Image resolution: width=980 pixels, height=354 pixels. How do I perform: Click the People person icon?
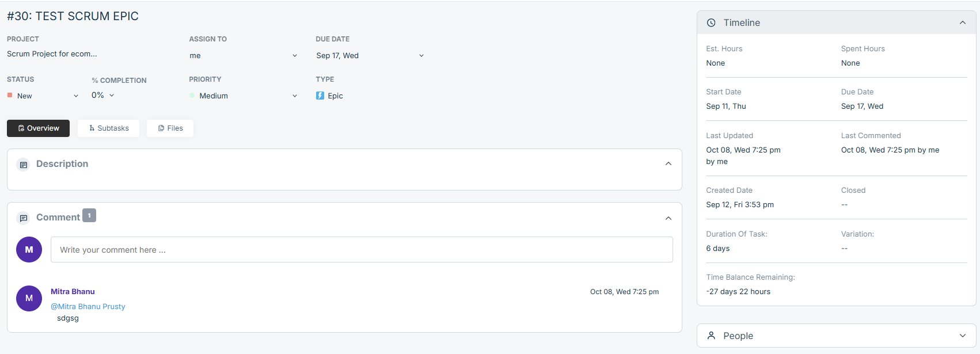pos(711,336)
